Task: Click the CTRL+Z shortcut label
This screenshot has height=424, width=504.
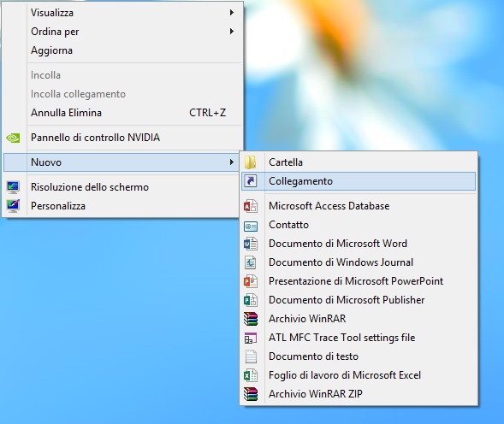Action: tap(208, 113)
